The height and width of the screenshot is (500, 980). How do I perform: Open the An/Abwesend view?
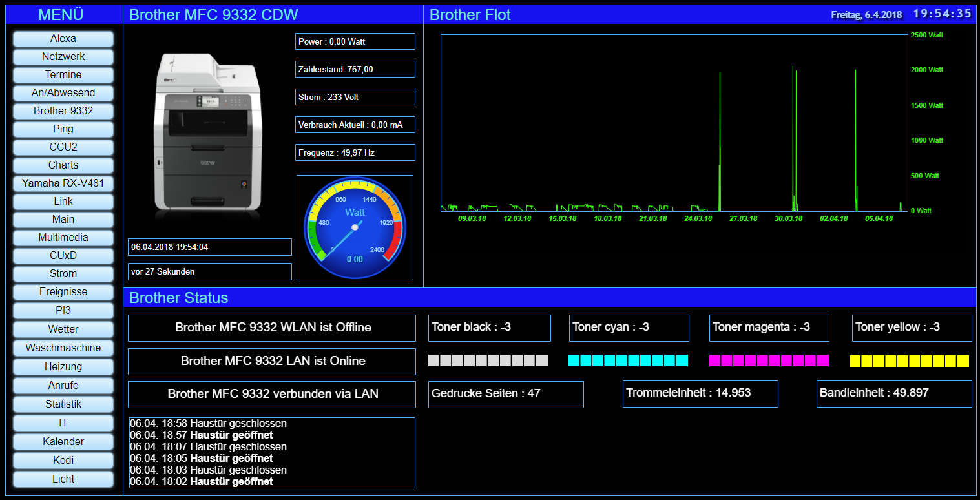[63, 93]
